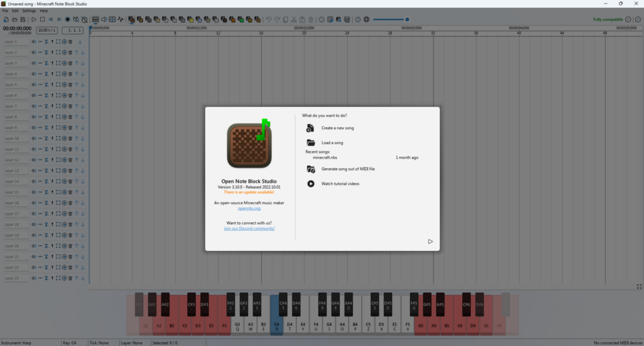Open the Song Info icon
Viewport: 644px width, 346px height.
[322, 19]
